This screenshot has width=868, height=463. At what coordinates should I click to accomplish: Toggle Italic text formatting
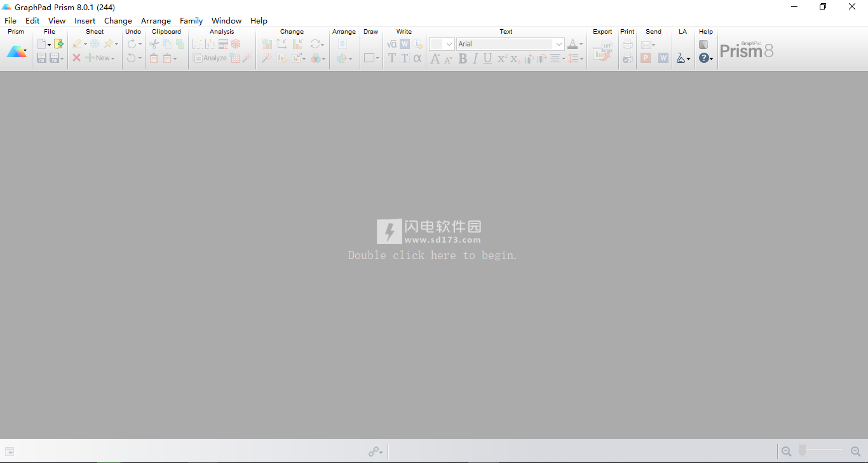tap(475, 58)
